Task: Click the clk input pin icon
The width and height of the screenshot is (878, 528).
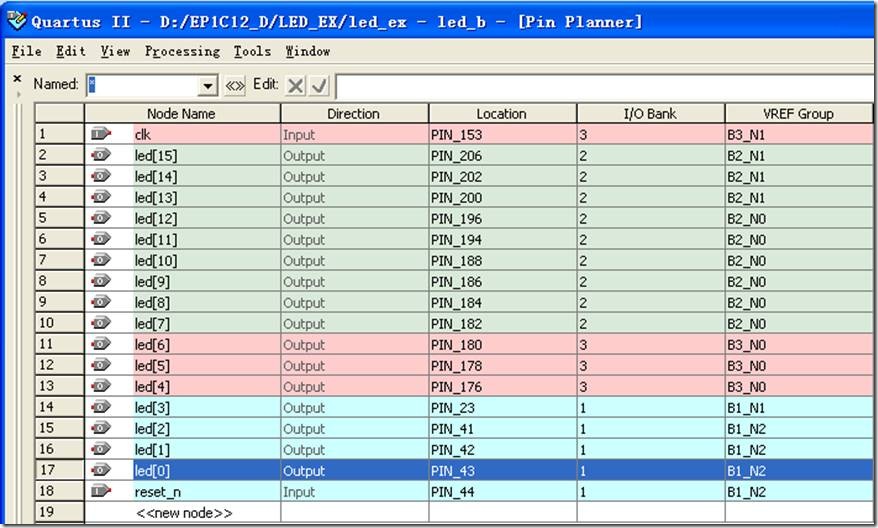Action: coord(101,134)
